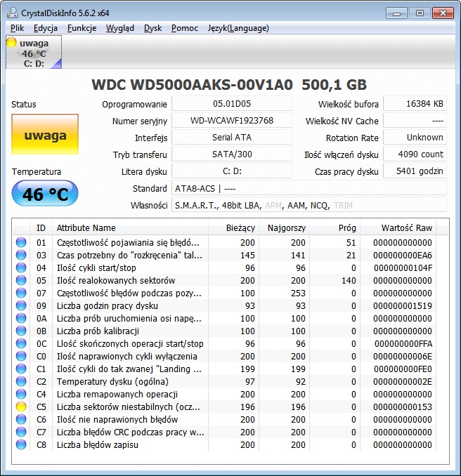Select the C: D: disk tab
The image size is (461, 476).
34,52
